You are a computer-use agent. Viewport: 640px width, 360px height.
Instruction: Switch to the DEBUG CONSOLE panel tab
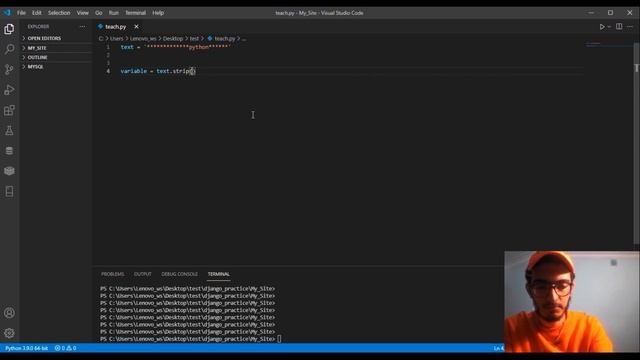[179, 274]
